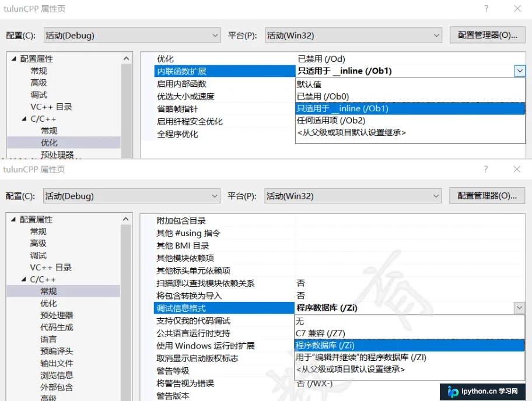Image resolution: width=532 pixels, height=401 pixels.
Task: Choose C7 兼容 (/Z7) option
Action: 409,333
